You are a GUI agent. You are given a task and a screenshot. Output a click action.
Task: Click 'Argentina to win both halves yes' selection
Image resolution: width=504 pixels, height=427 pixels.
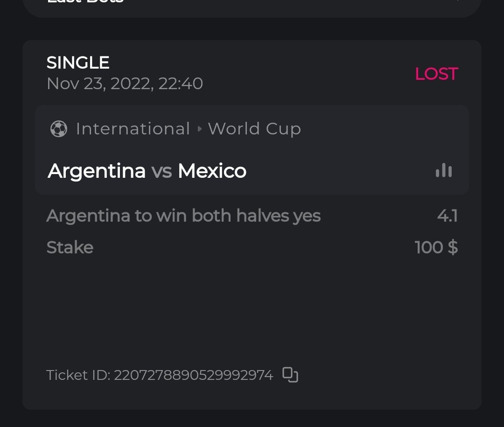click(183, 216)
